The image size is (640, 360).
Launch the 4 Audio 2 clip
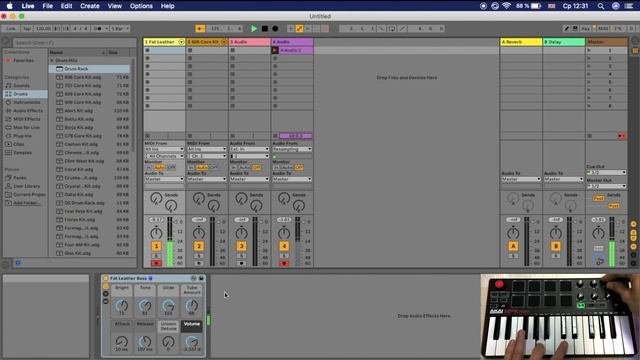coord(275,50)
